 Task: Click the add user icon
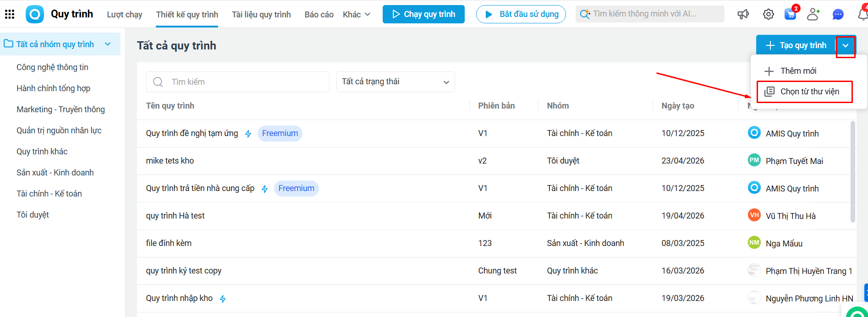[x=813, y=14]
